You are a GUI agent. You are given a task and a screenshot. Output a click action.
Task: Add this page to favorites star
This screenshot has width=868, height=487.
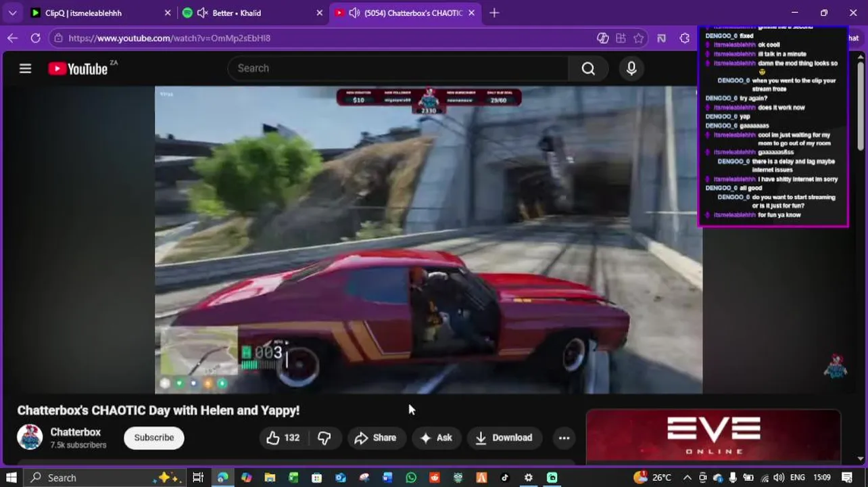(639, 39)
